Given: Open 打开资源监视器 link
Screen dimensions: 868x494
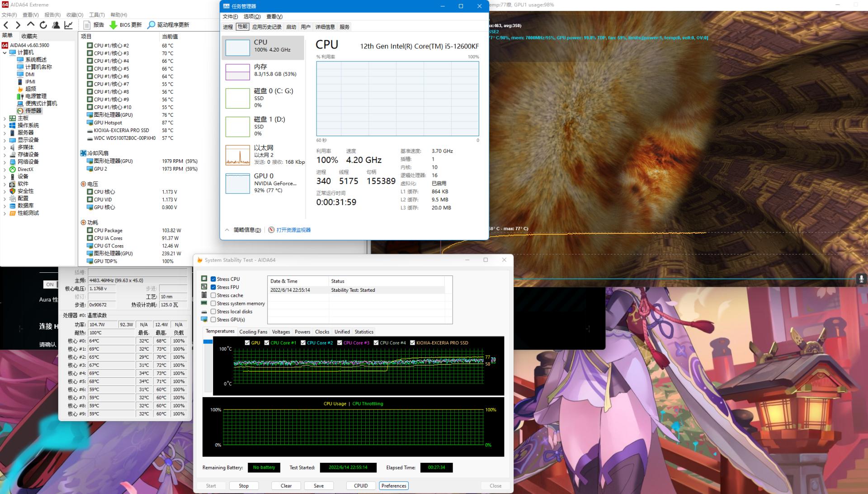Looking at the screenshot, I should pos(293,230).
